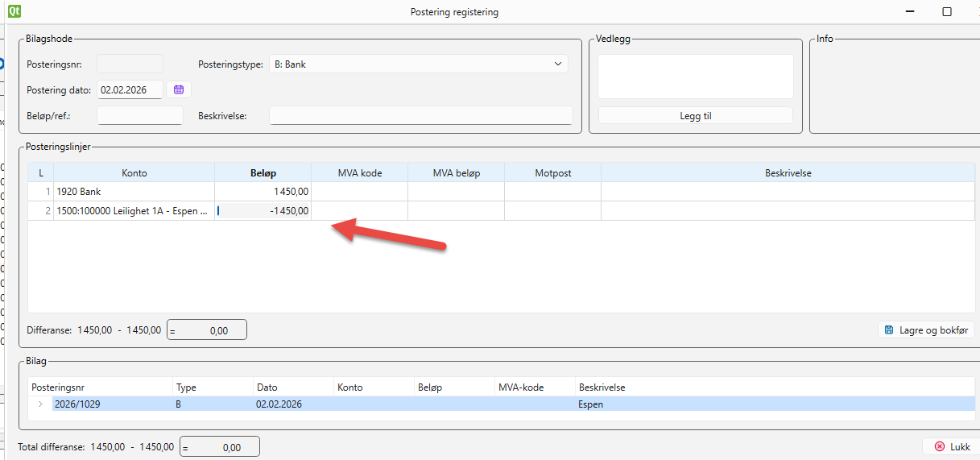Click the Espen description in Bilag row
The height and width of the screenshot is (460, 980).
[590, 404]
